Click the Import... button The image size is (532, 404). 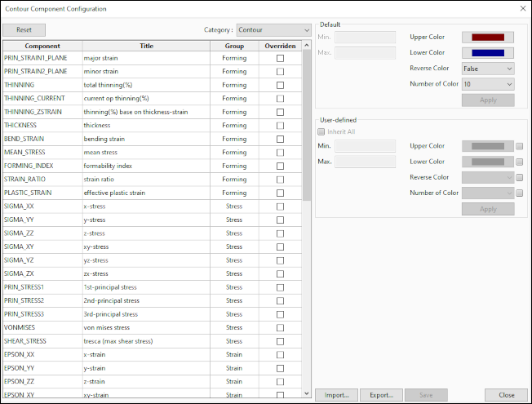[335, 395]
